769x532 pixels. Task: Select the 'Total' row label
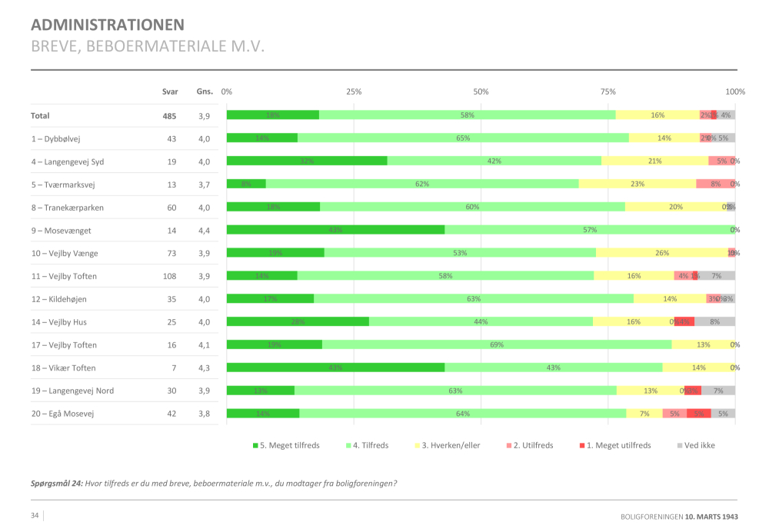40,115
